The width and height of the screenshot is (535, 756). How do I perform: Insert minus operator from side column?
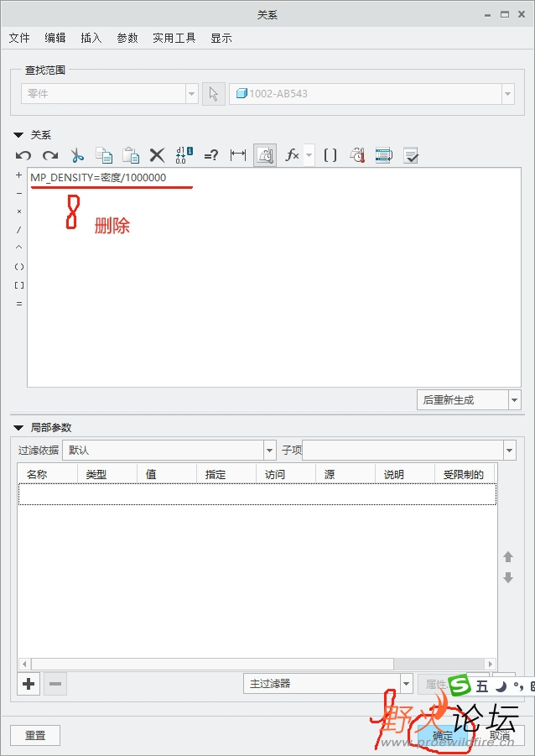tap(18, 193)
